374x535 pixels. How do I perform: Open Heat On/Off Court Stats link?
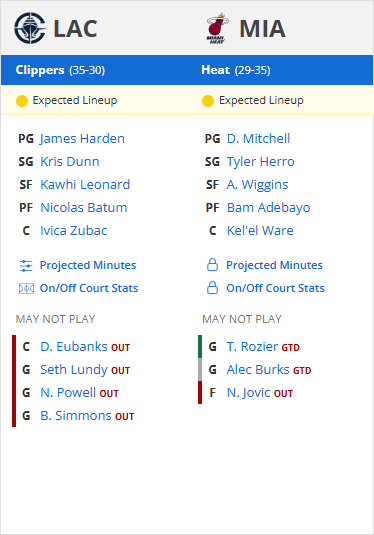[x=275, y=288]
